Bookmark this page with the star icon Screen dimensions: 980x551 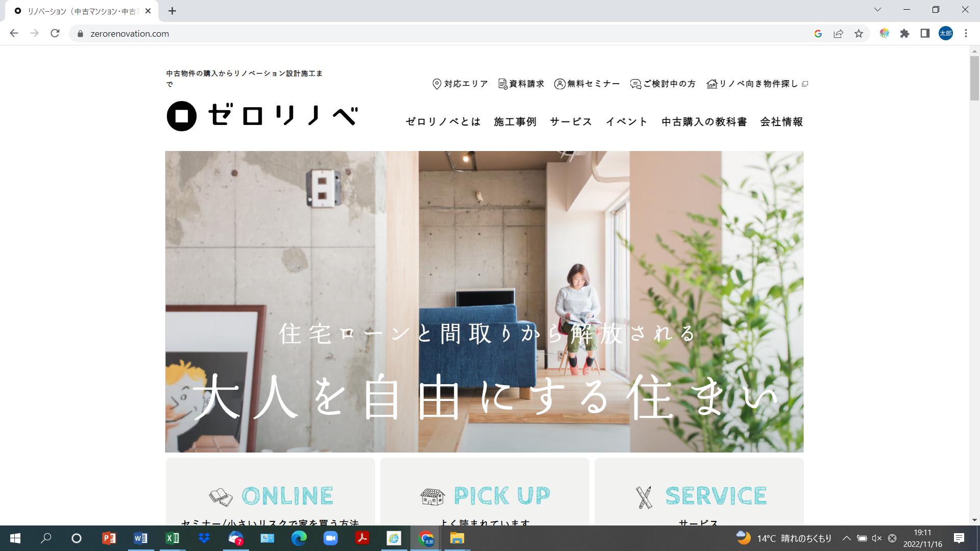(859, 34)
